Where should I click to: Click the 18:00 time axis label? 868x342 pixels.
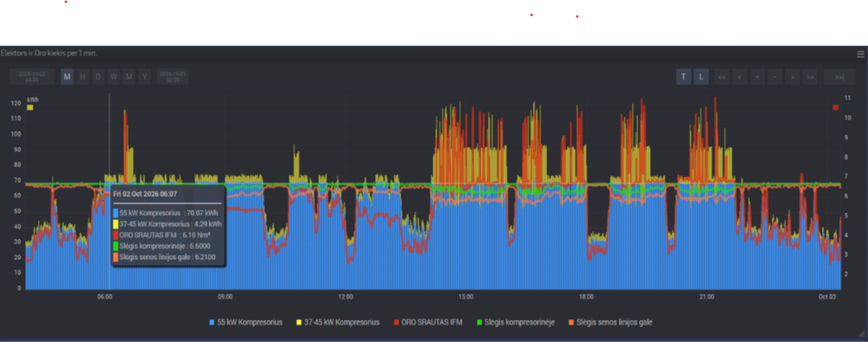587,296
